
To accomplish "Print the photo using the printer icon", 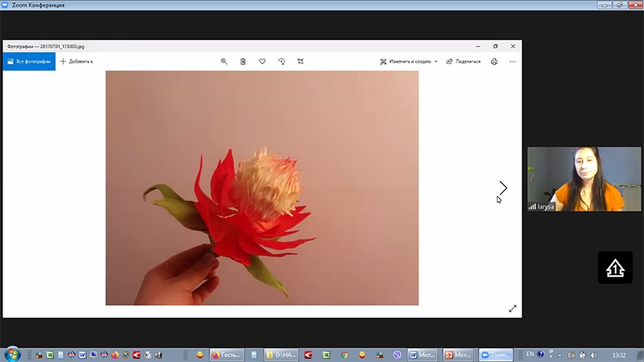I will click(494, 61).
